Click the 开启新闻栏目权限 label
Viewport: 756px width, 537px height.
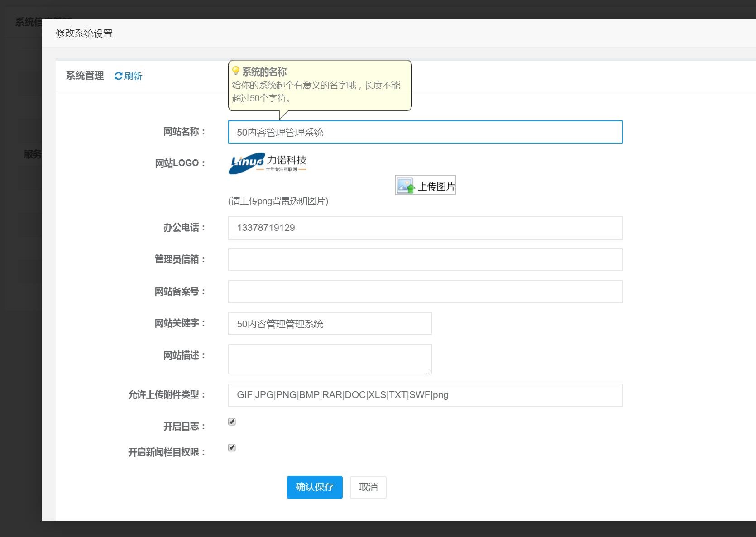click(167, 452)
